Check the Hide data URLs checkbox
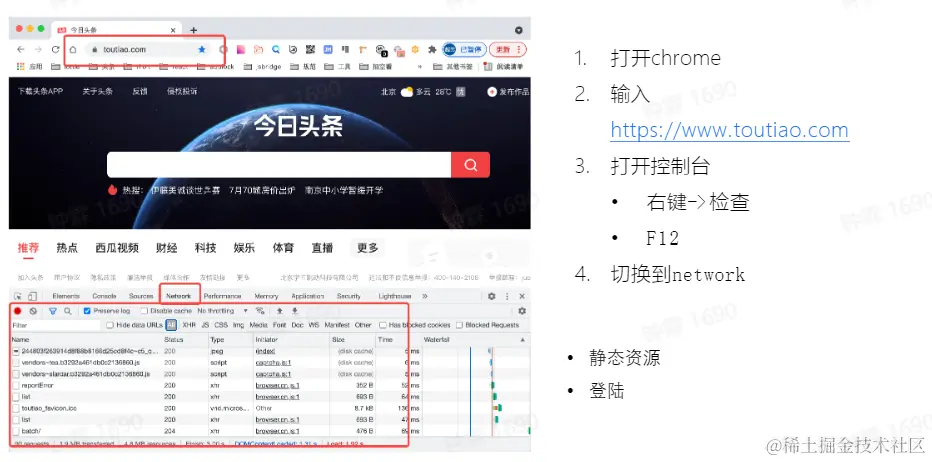This screenshot has height=462, width=932. 110,325
